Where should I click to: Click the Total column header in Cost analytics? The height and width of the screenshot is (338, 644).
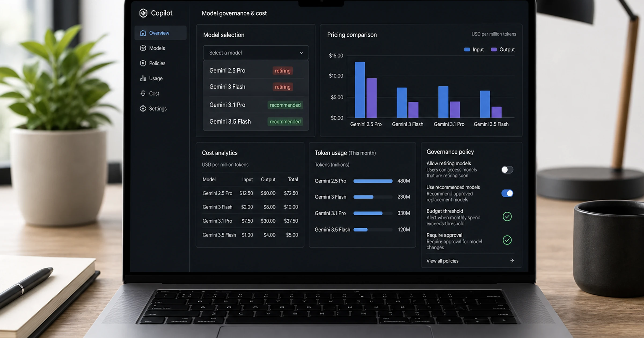click(293, 179)
